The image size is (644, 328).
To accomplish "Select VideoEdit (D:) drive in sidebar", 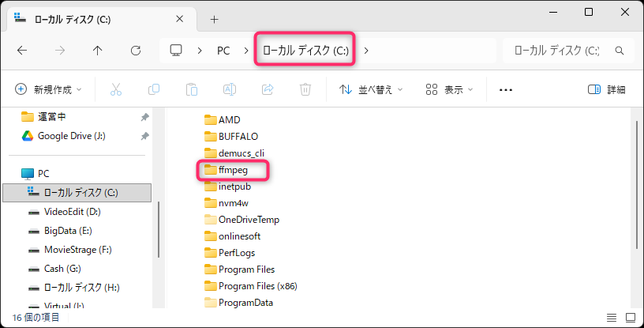I will (72, 212).
